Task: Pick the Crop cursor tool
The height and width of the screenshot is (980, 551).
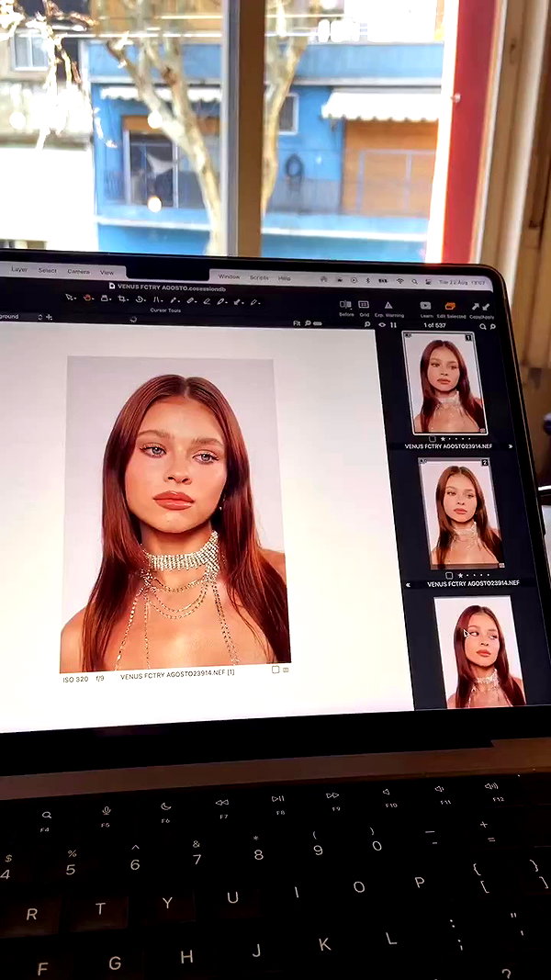Action: pos(122,299)
